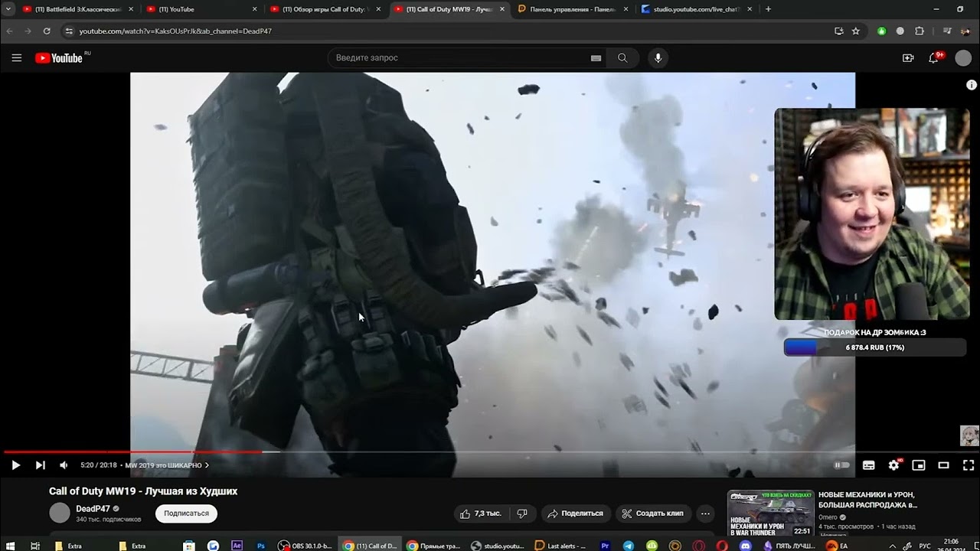Open the DeadP47 channel avatar
The image size is (980, 551).
click(60, 514)
